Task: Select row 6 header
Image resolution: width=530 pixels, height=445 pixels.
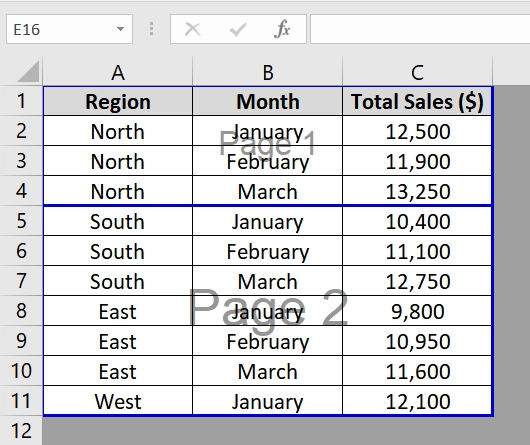Action: 21,251
